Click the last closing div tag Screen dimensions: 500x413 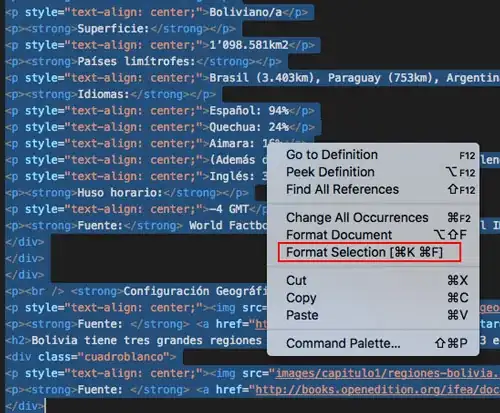25,406
